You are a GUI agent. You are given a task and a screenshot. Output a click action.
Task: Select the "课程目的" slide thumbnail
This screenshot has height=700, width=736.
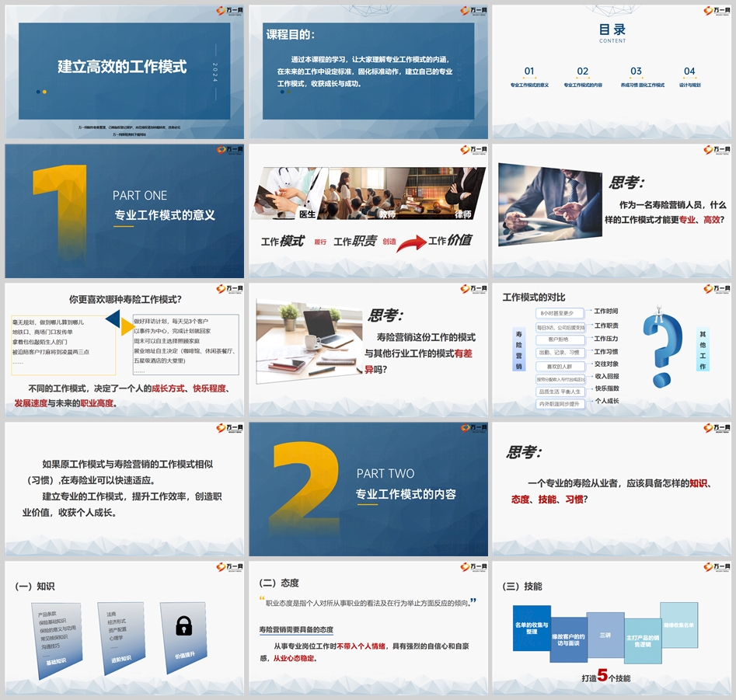[368, 71]
